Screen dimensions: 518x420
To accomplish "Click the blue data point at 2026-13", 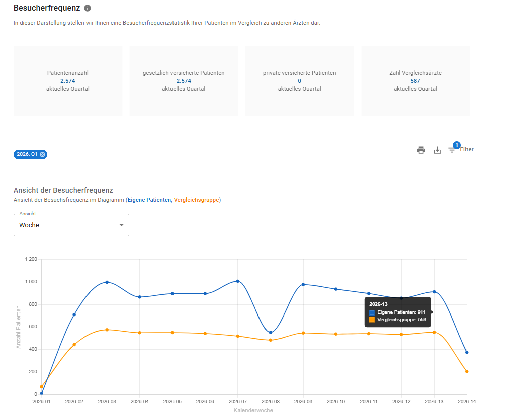I will tap(434, 292).
